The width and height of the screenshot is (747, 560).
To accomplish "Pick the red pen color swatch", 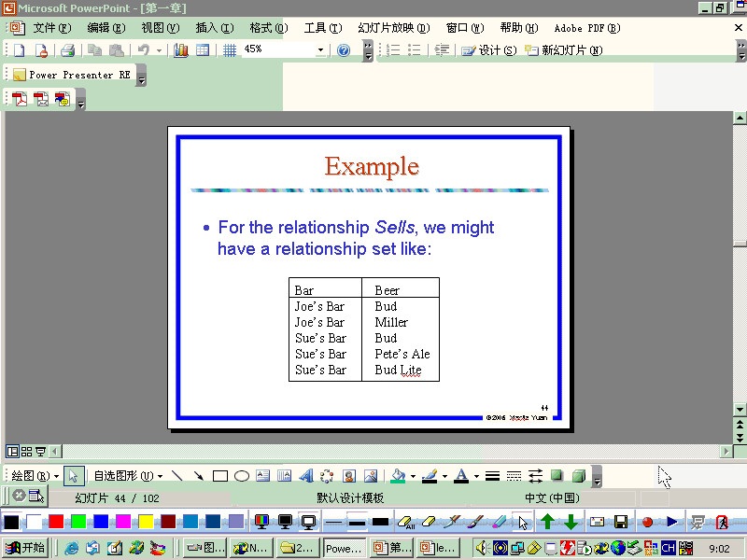I will pyautogui.click(x=56, y=522).
